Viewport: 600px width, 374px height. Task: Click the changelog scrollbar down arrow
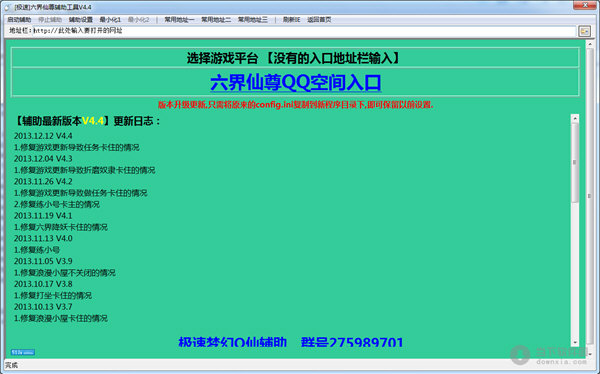click(575, 342)
